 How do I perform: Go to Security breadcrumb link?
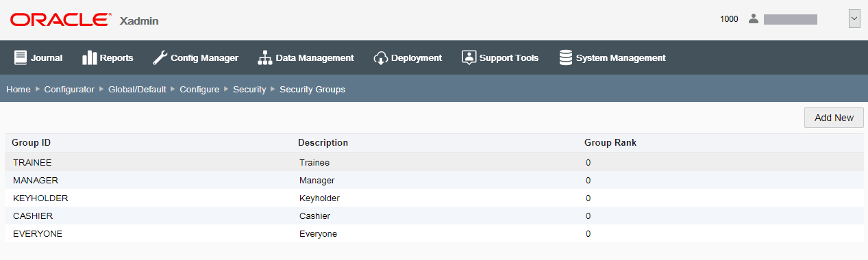(x=249, y=90)
